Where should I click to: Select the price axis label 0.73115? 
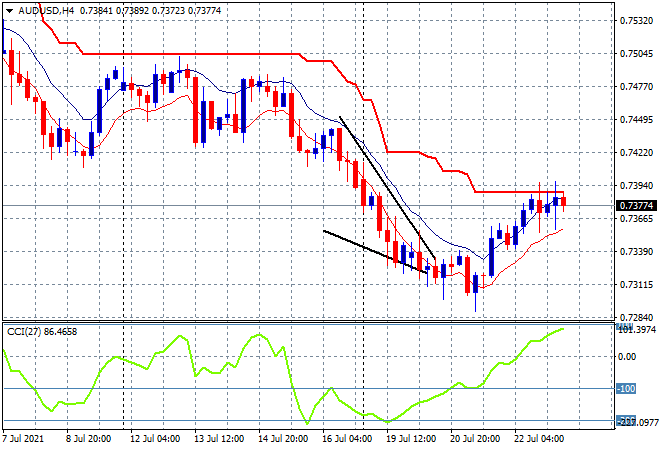point(636,285)
